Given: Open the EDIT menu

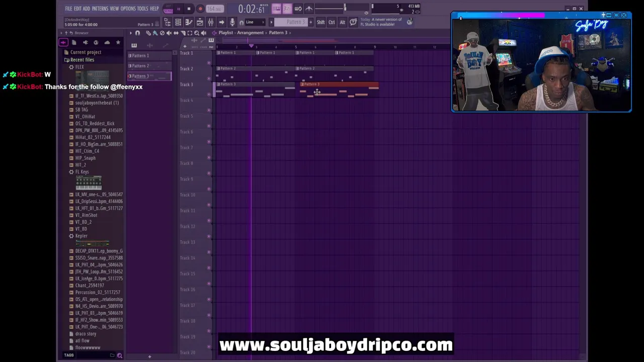Looking at the screenshot, I should coord(77,9).
